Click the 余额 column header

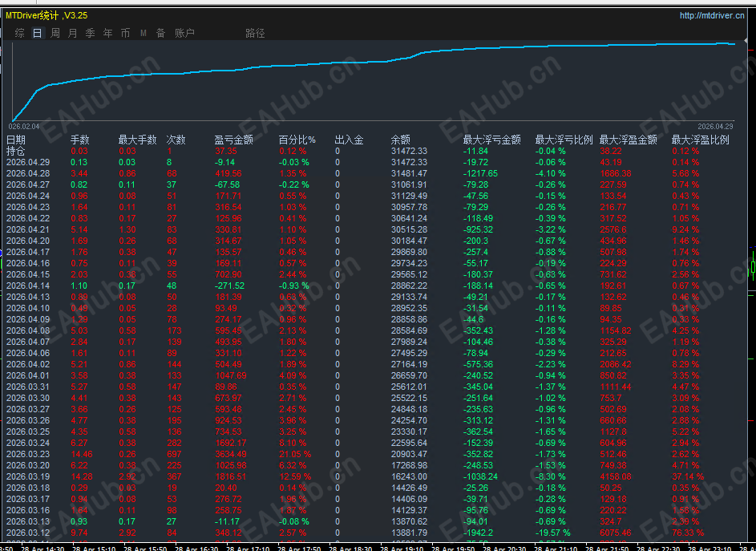(x=401, y=140)
